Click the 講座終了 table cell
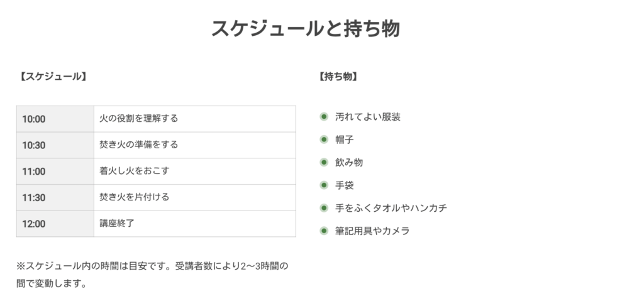The height and width of the screenshot is (301, 644). pos(195,224)
